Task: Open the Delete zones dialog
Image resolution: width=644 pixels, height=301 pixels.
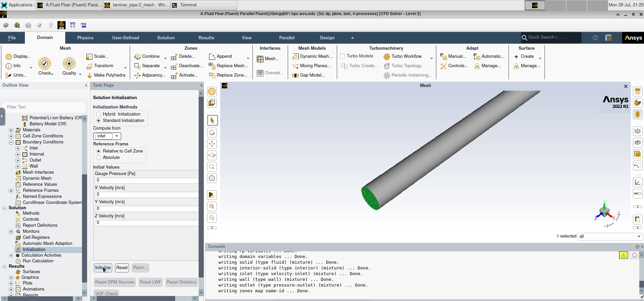Action: click(183, 56)
